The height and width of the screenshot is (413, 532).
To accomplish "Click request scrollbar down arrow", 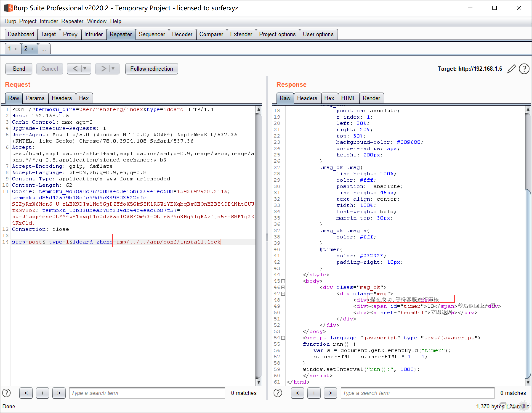I will (x=259, y=383).
